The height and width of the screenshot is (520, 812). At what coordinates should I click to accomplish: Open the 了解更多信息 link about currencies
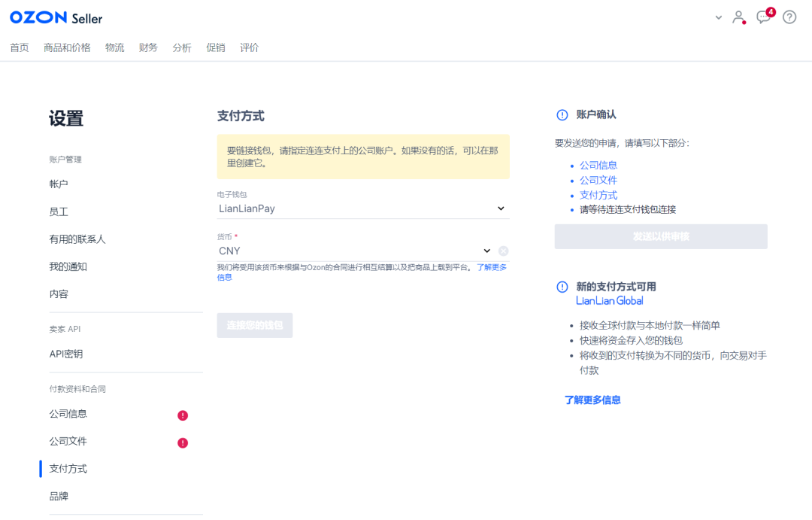coord(492,267)
